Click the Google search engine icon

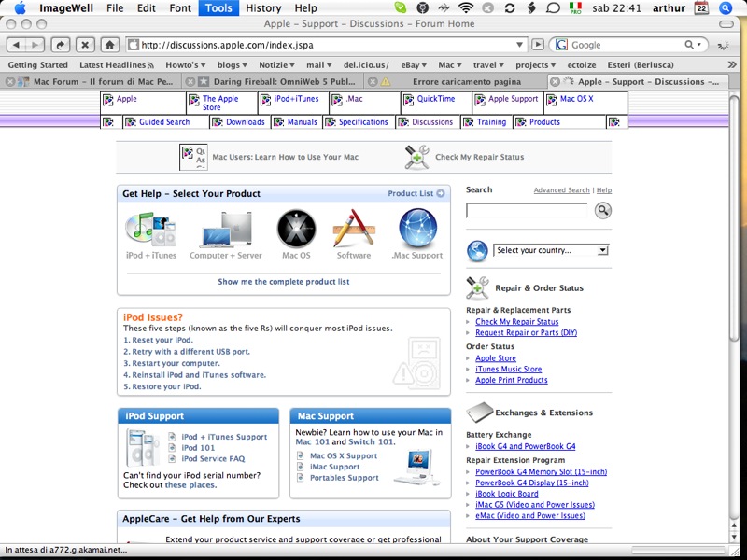click(562, 45)
